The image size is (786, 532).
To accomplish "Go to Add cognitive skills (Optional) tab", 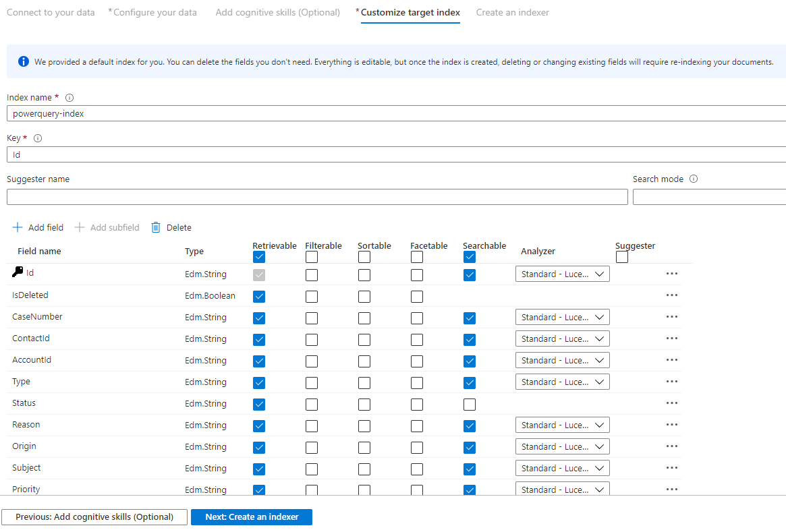I will tap(278, 13).
